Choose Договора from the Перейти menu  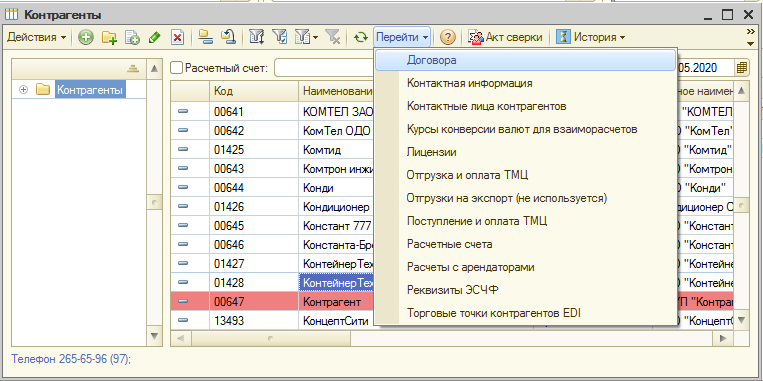[526, 60]
